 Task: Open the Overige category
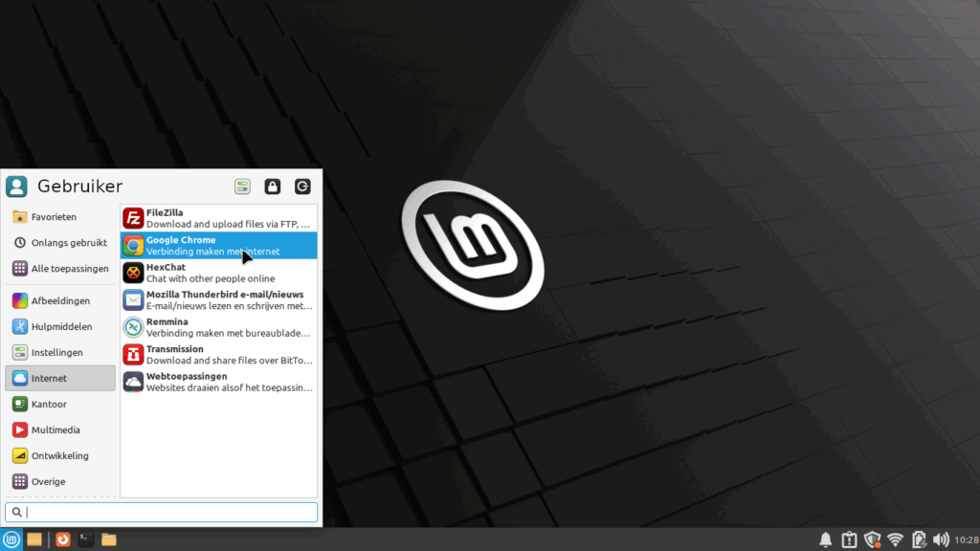(60, 482)
